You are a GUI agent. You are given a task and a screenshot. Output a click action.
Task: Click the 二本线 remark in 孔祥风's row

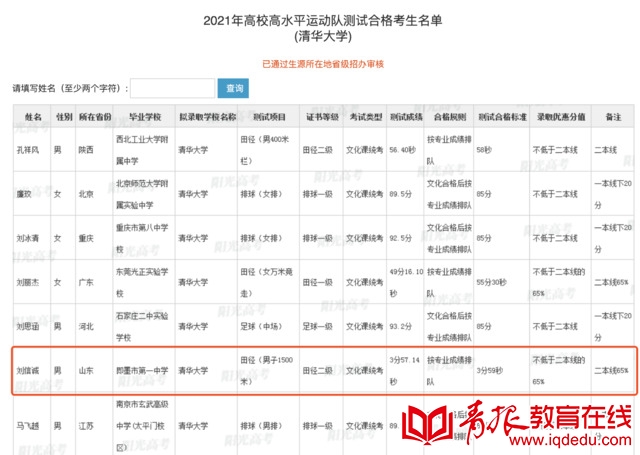point(606,150)
